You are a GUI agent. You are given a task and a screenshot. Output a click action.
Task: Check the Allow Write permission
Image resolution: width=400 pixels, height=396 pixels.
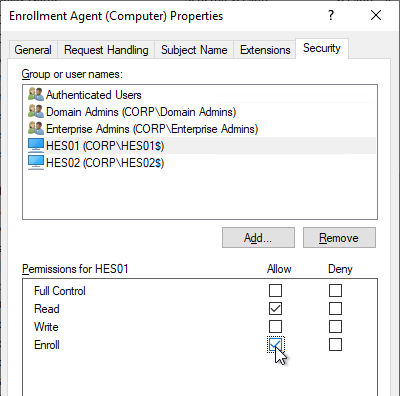pos(275,327)
